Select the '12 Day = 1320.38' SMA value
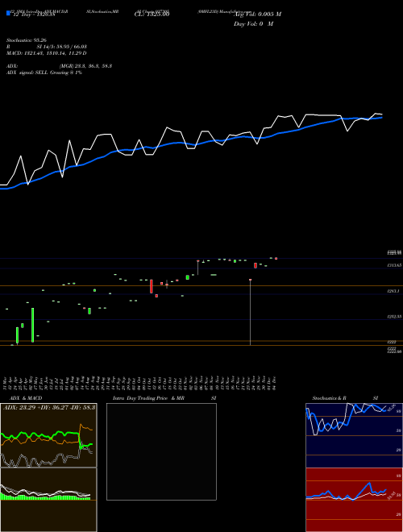This screenshot has width=403, height=532. pyautogui.click(x=33, y=15)
